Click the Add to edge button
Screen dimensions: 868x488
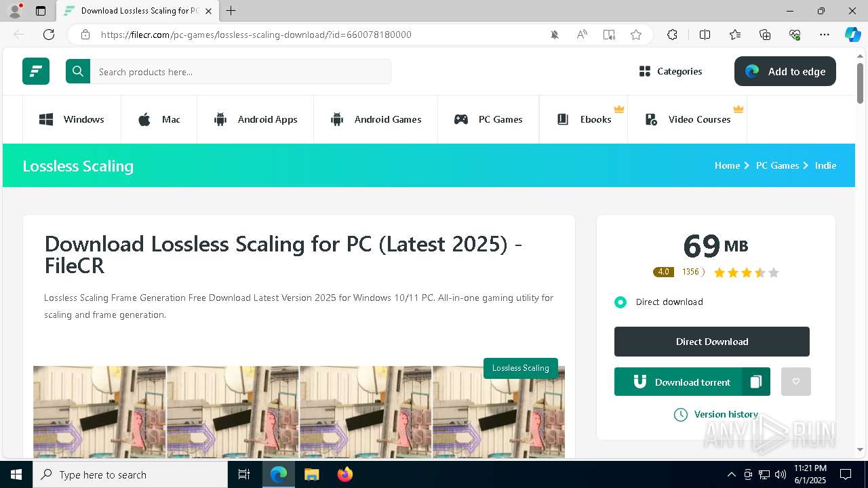click(785, 71)
